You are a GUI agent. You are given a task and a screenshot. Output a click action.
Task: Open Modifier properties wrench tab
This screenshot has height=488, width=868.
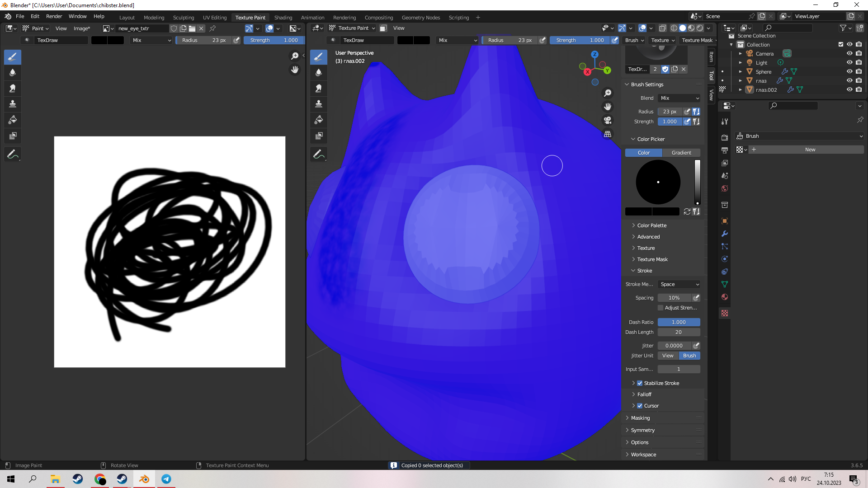725,234
